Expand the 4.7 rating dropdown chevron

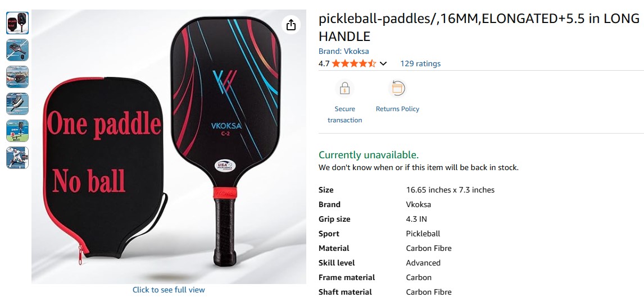[383, 63]
